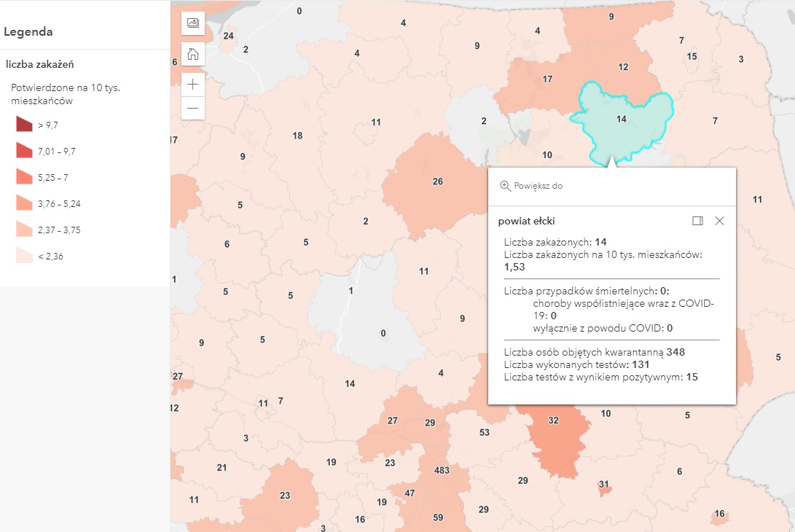Click the 7,01 - 9,7 legend swatch
This screenshot has height=532, width=795.
24,151
